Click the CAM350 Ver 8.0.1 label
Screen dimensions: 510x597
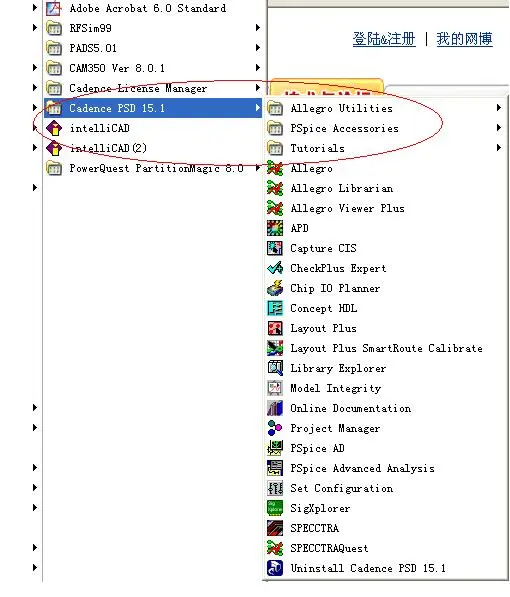point(117,68)
